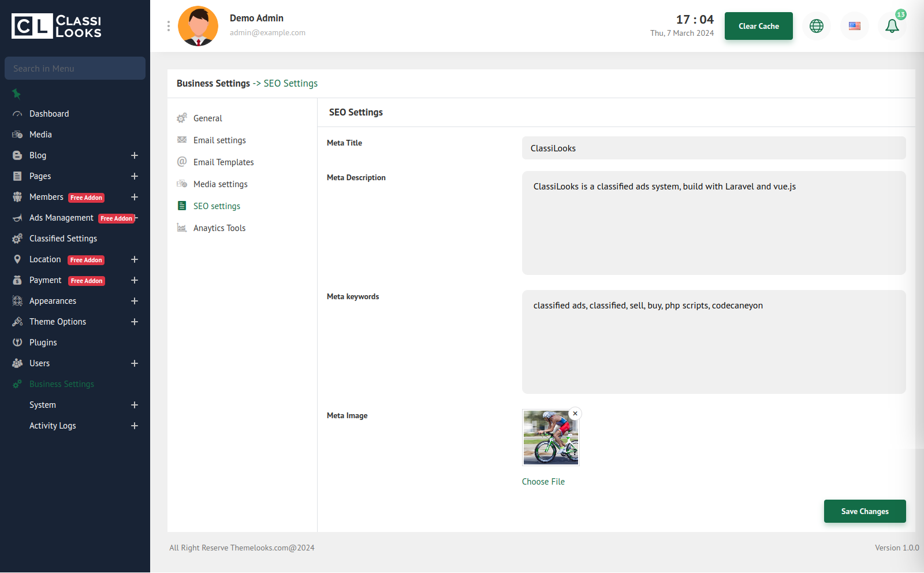Click the Choose File link
924x573 pixels.
point(543,482)
